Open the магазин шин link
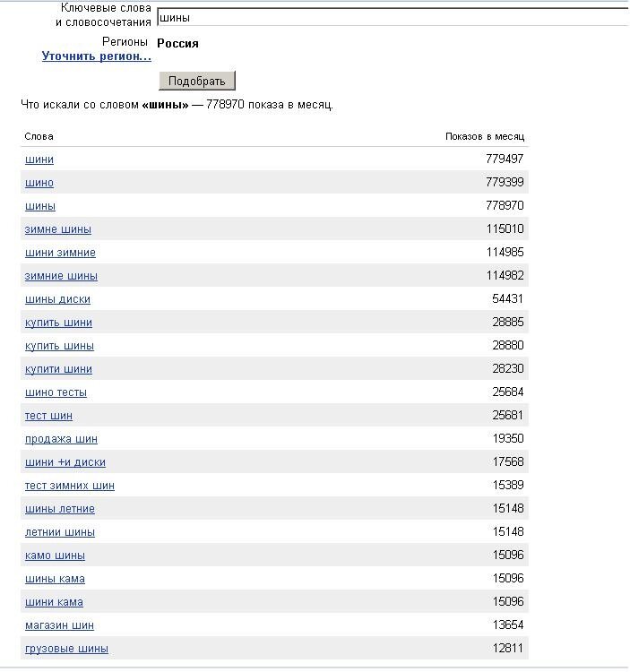This screenshot has height=672, width=630. tap(59, 625)
